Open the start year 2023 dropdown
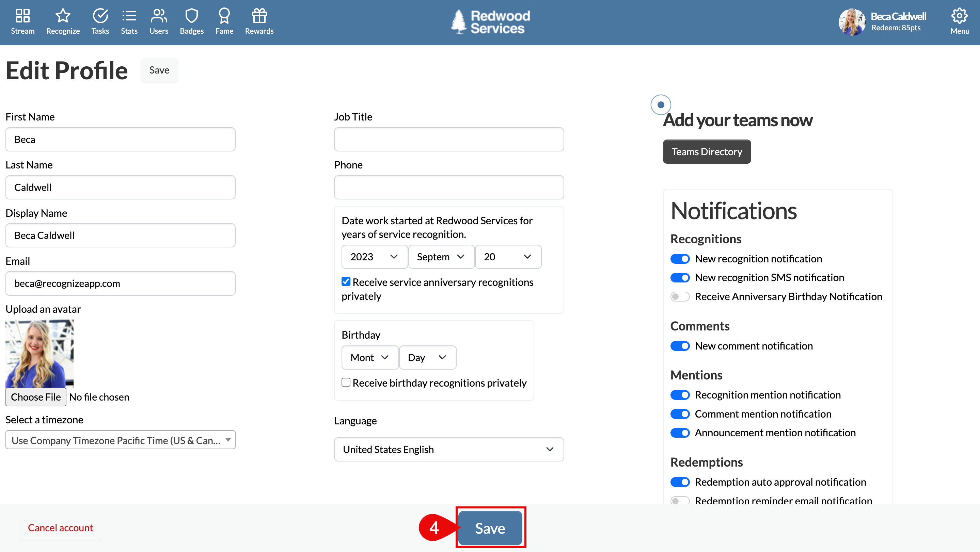Screen dimensions: 980x552 pos(374,257)
